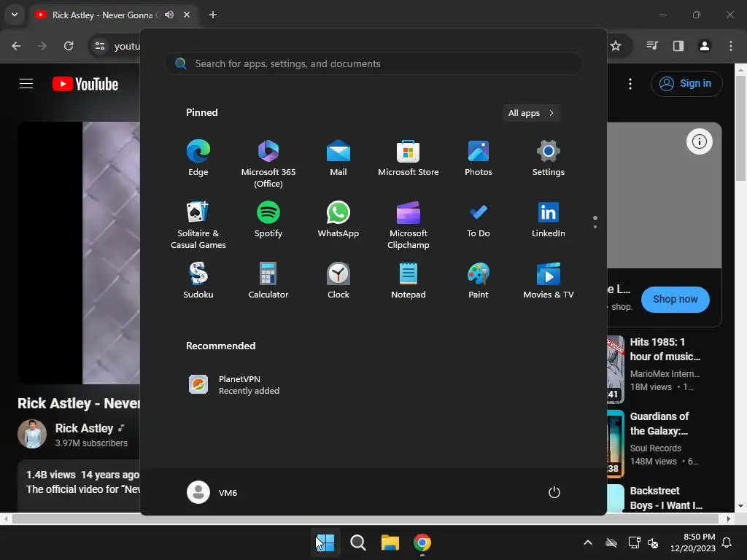
Task: Click the Windows Start button on taskbar
Action: point(325,542)
